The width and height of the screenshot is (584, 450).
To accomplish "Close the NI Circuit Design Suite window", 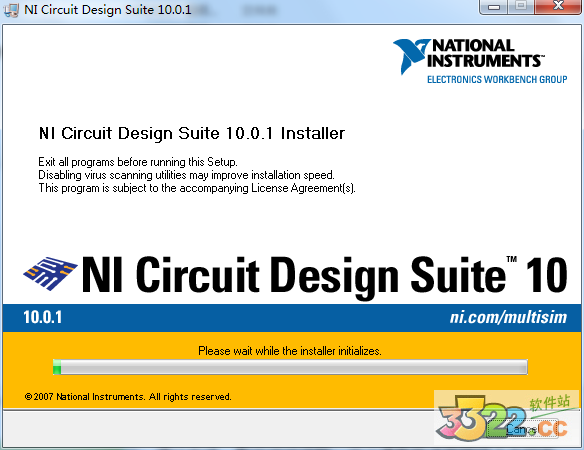I will 558,6.
